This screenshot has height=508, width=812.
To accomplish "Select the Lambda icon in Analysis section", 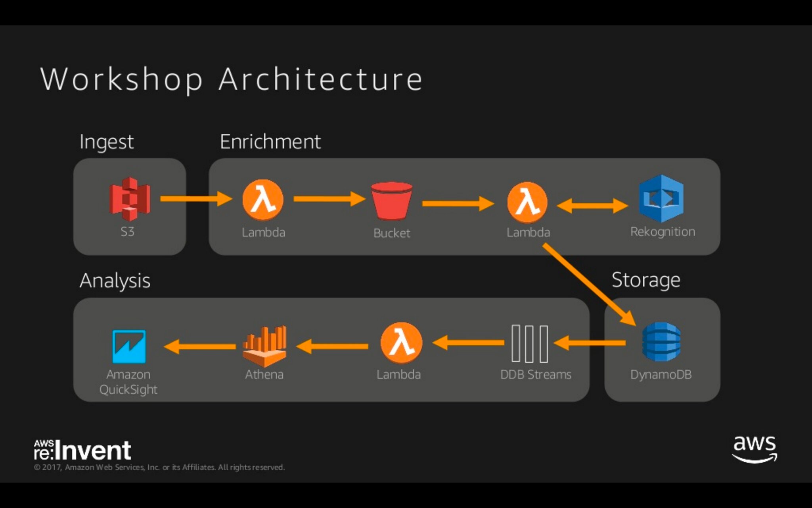I will point(401,343).
